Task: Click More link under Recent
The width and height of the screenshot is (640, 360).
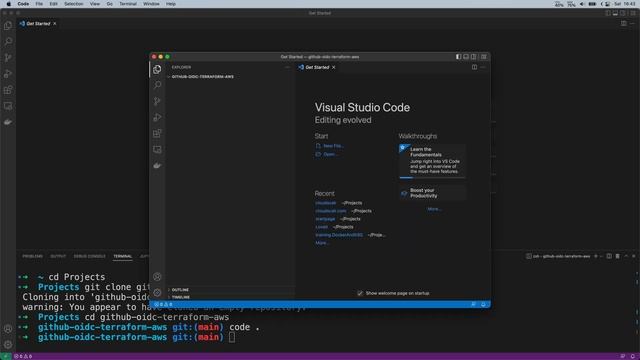Action: [322, 243]
